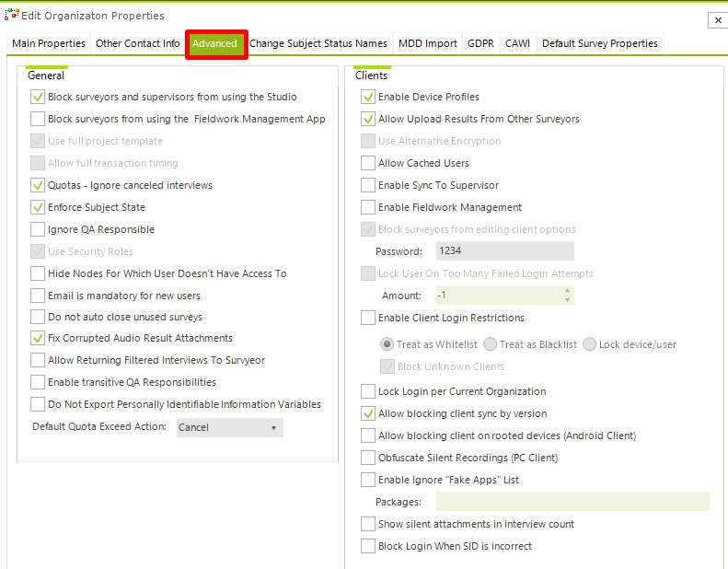728x569 pixels.
Task: Select Treat as Blacklist radio
Action: pos(490,344)
